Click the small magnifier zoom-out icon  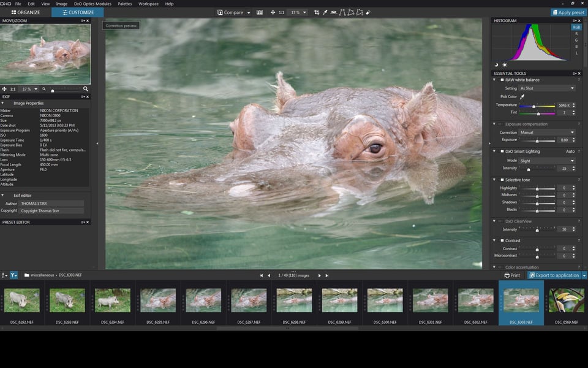(44, 89)
